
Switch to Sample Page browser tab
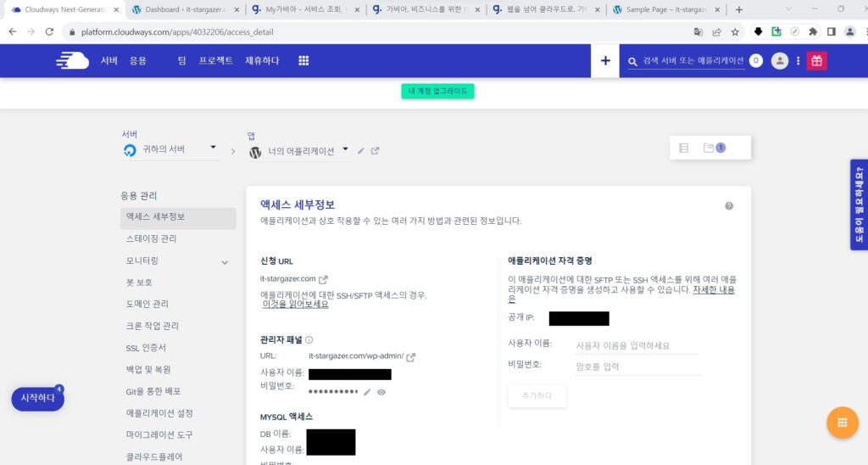(666, 10)
